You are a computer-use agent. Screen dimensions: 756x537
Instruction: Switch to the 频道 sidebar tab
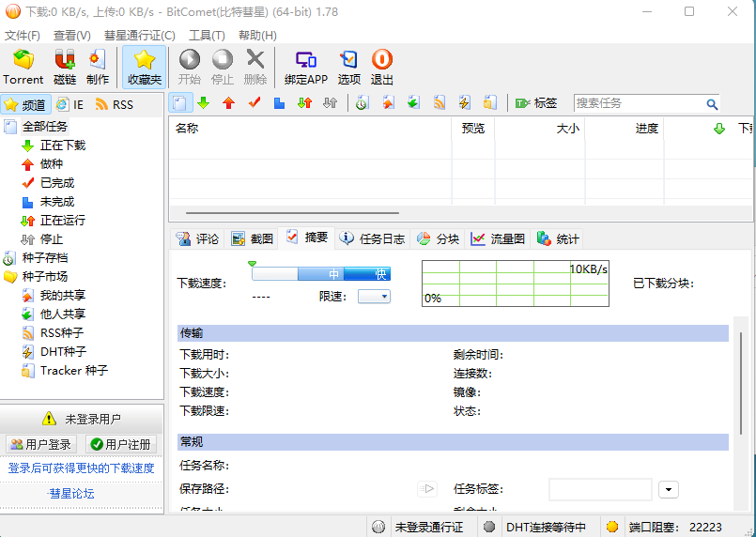click(x=25, y=104)
